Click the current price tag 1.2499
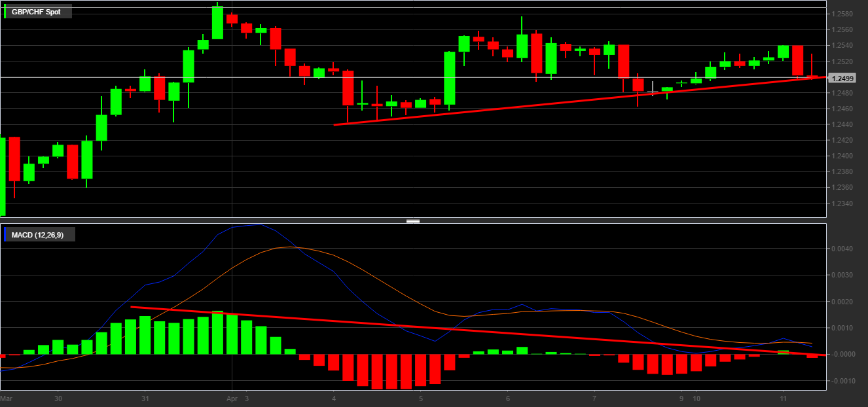 point(842,79)
